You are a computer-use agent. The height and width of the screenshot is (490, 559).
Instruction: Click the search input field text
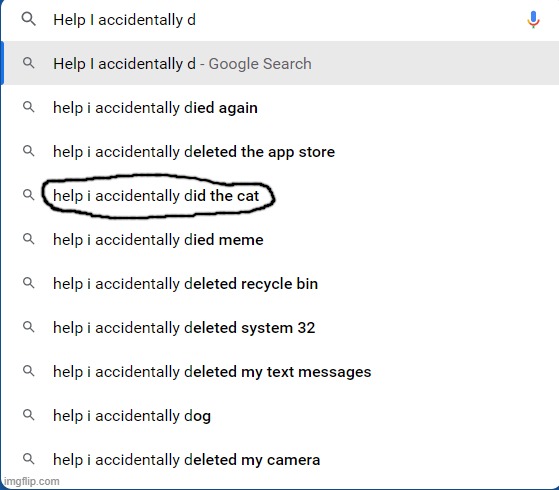[x=124, y=20]
